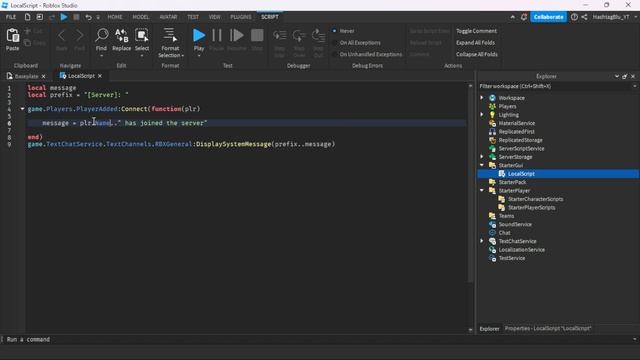
Task: Click the notifications bell icon
Action: 524,17
